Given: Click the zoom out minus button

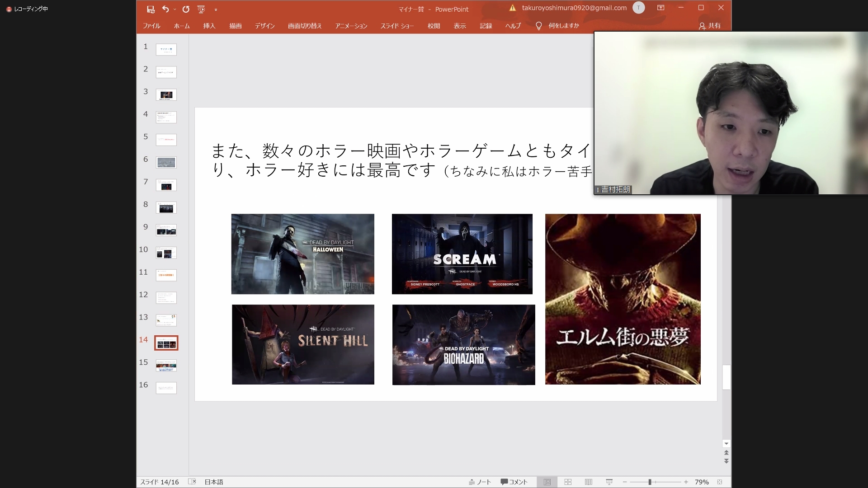Looking at the screenshot, I should pyautogui.click(x=625, y=482).
